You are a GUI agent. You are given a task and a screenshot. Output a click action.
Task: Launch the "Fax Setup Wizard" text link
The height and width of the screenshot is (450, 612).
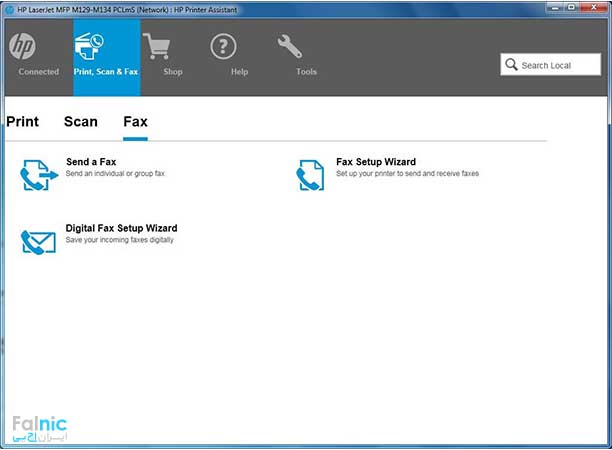coord(376,162)
